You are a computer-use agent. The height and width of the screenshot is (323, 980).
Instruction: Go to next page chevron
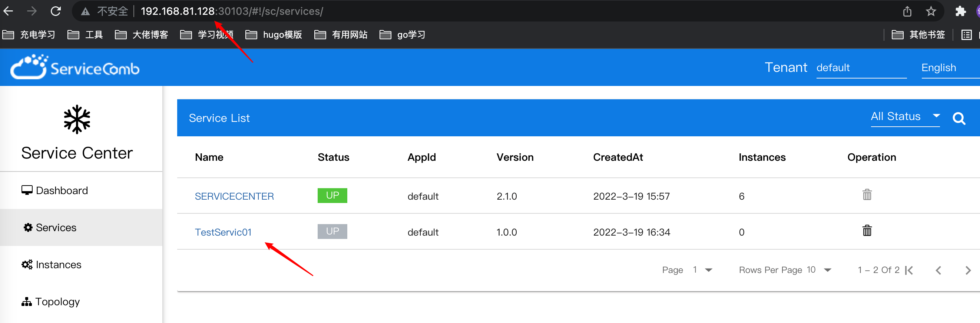point(968,270)
